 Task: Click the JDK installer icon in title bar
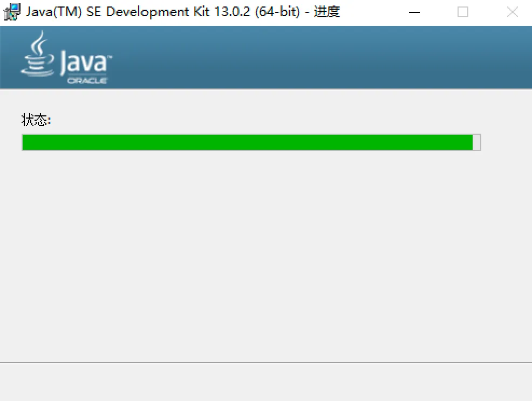click(x=12, y=12)
